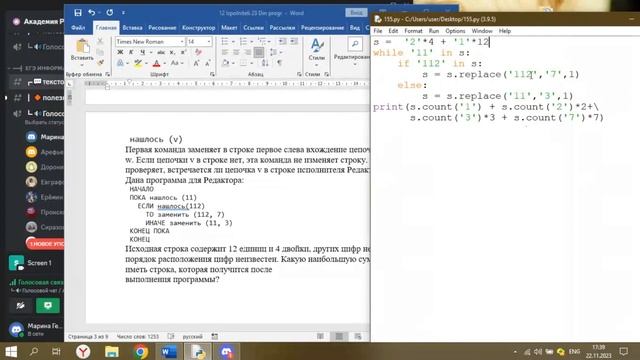
Task: Open Options menu in IDLE window
Action: (x=455, y=31)
